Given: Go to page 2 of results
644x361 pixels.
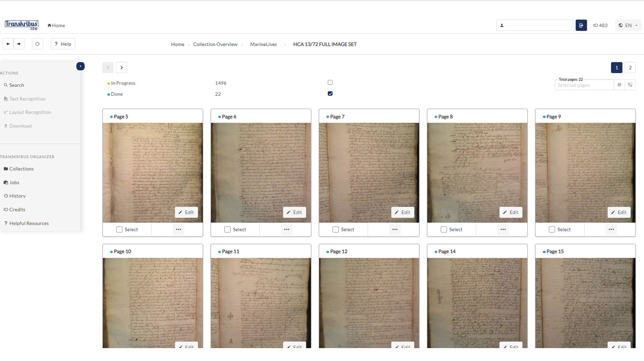Looking at the screenshot, I should pos(630,67).
